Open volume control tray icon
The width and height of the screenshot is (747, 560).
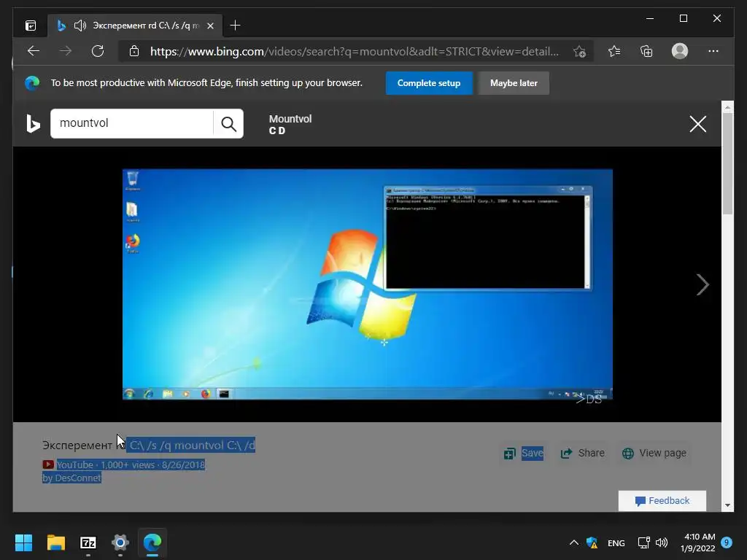pyautogui.click(x=661, y=542)
